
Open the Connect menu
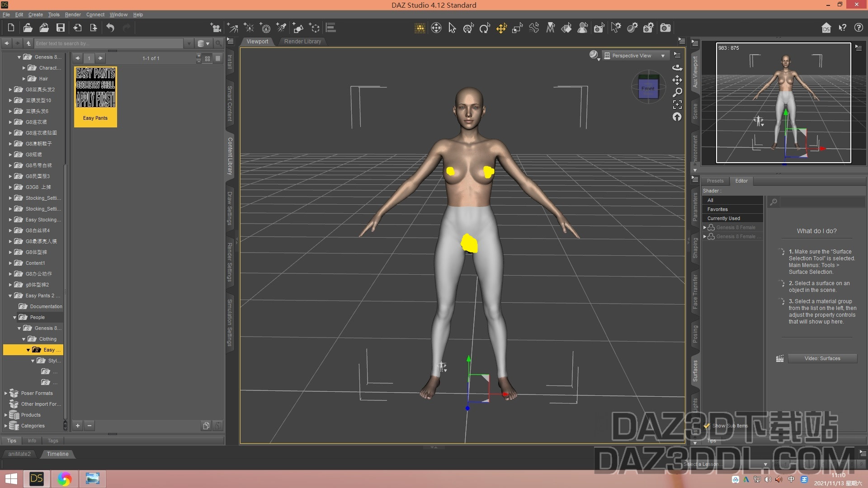click(95, 14)
